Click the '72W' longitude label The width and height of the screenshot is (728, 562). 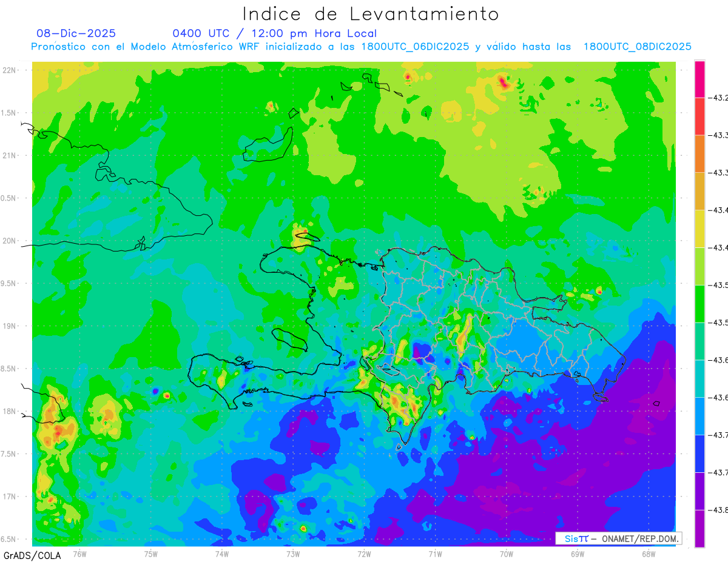364,553
